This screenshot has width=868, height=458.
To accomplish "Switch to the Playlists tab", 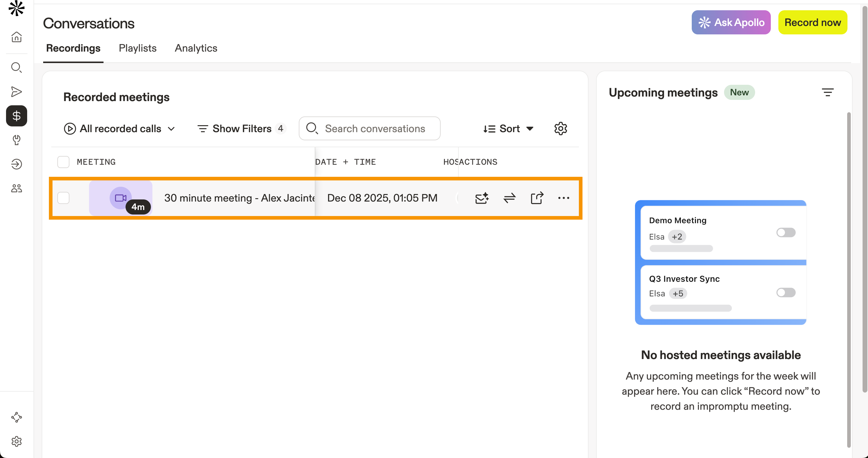I will pyautogui.click(x=137, y=48).
